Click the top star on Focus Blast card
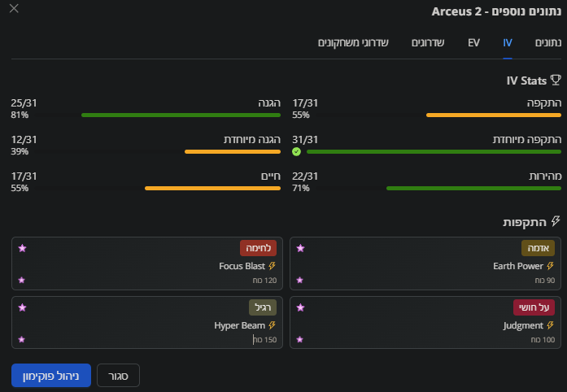The width and height of the screenshot is (567, 392). (x=22, y=248)
